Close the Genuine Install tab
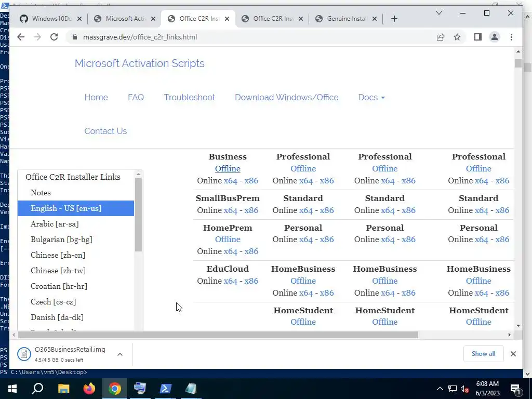The width and height of the screenshot is (532, 399). 374,19
